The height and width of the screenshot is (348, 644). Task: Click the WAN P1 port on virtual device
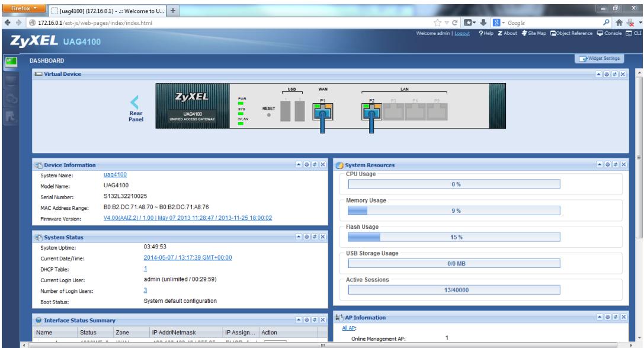point(322,111)
